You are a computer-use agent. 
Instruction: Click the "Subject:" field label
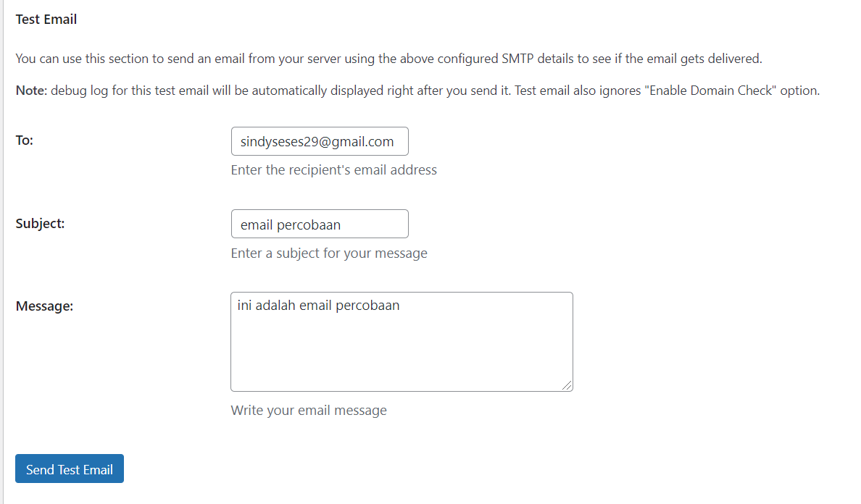tap(40, 223)
